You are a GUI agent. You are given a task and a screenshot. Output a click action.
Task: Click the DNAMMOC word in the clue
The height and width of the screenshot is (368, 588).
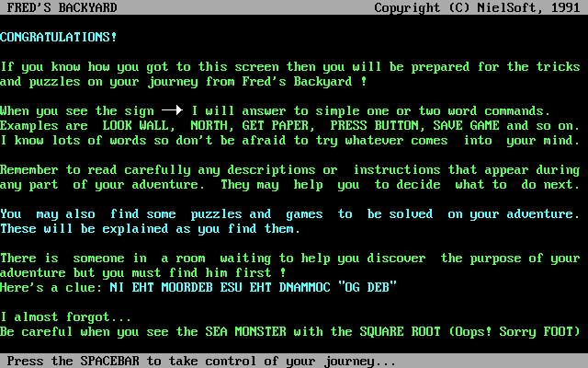(304, 287)
